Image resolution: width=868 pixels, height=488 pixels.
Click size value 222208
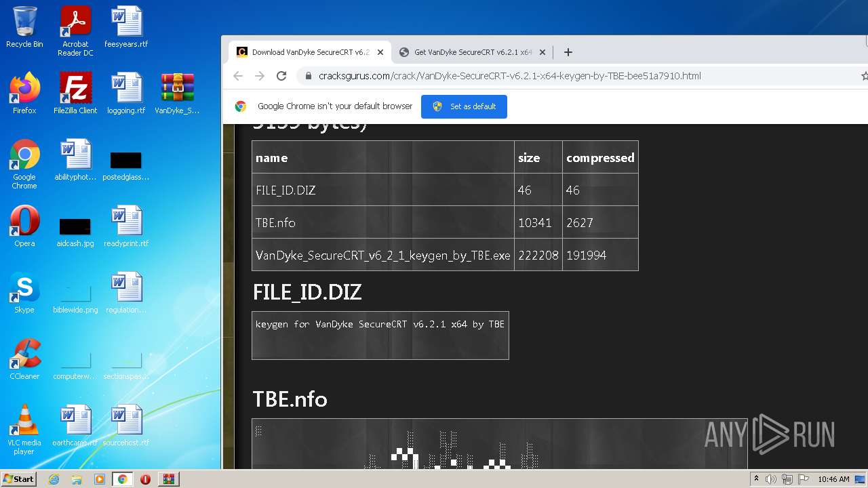coord(538,256)
